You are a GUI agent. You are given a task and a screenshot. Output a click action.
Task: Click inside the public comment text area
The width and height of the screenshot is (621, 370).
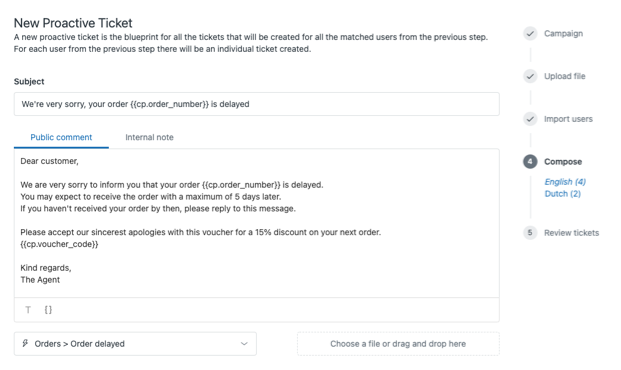pos(257,223)
